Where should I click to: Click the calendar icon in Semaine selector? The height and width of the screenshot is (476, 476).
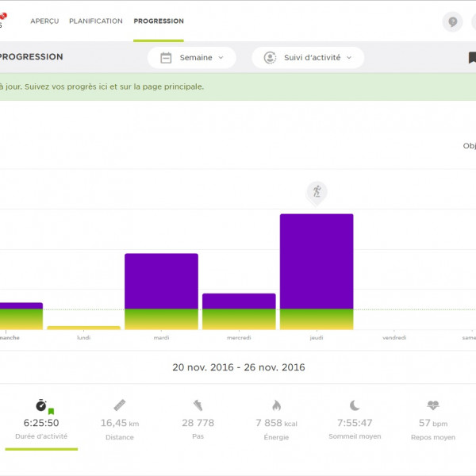pos(167,57)
